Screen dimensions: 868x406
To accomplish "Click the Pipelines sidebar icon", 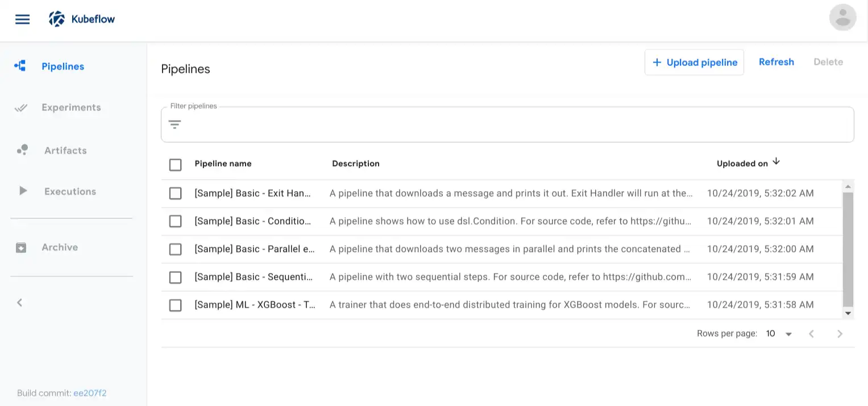I will coord(20,67).
